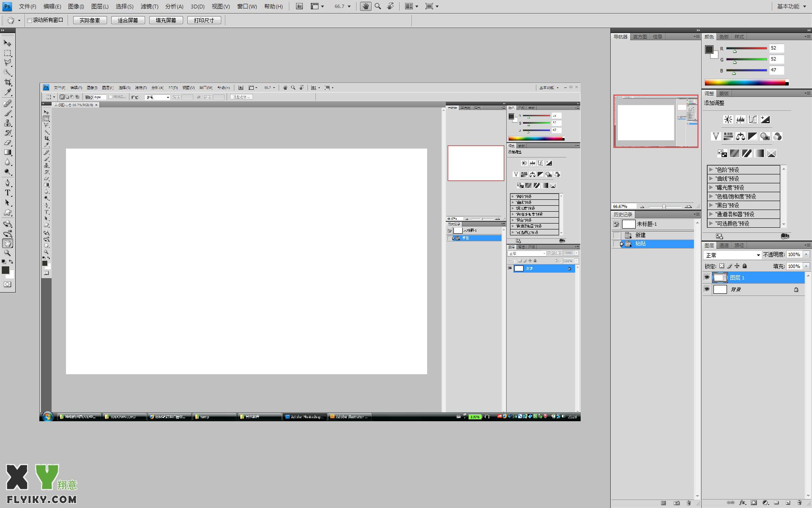This screenshot has height=508, width=812.
Task: Select the Crop tool
Action: pos(8,83)
